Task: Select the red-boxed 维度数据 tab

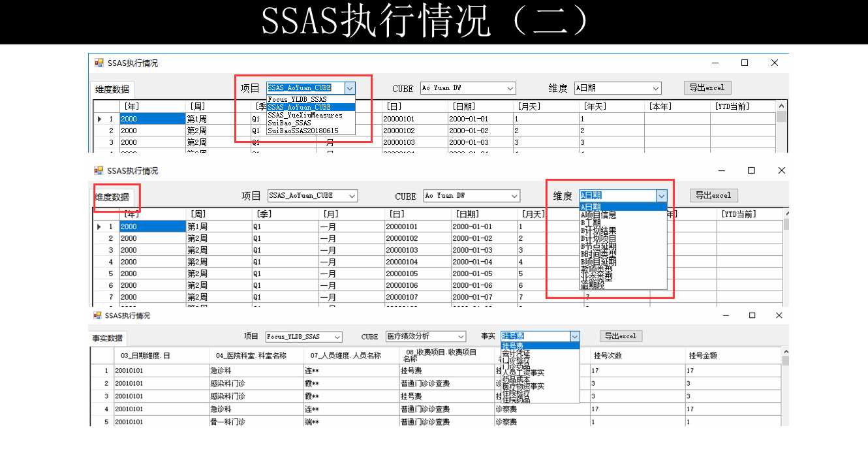Action: 112,197
